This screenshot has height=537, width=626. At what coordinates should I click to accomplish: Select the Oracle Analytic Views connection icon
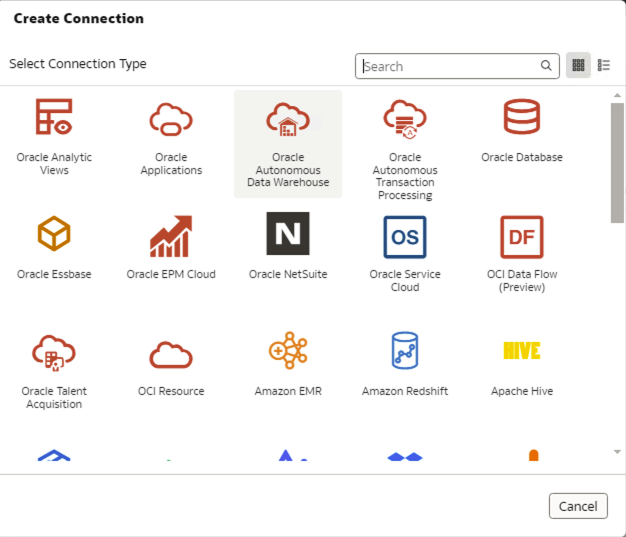54,118
